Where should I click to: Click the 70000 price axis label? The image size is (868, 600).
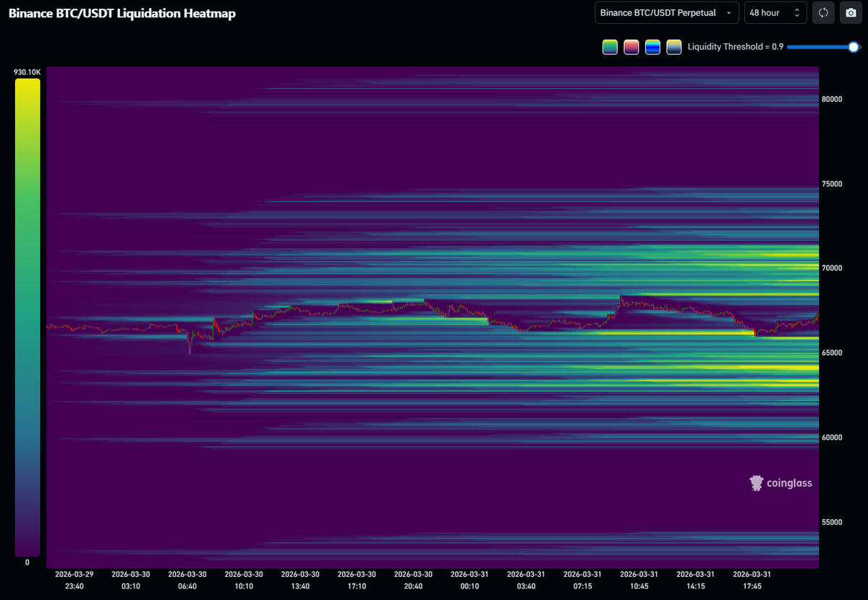click(x=832, y=268)
